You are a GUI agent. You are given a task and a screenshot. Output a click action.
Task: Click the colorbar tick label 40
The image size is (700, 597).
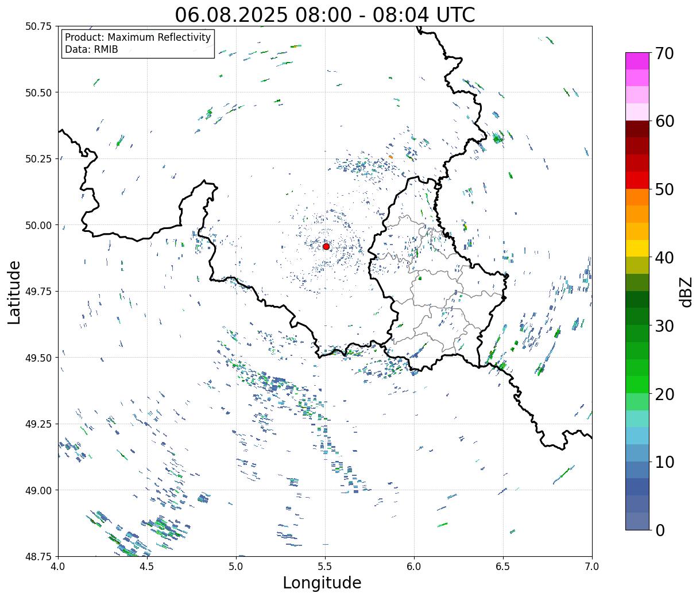click(664, 258)
